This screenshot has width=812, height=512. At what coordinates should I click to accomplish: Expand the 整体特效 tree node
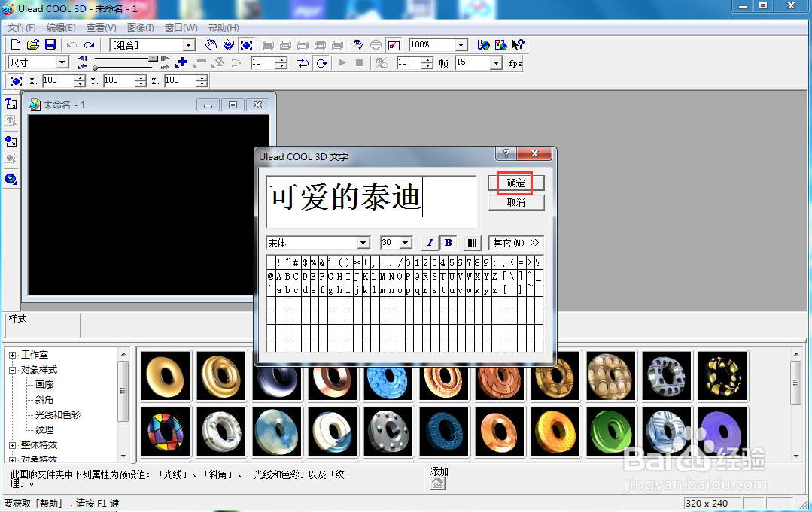pos(13,445)
